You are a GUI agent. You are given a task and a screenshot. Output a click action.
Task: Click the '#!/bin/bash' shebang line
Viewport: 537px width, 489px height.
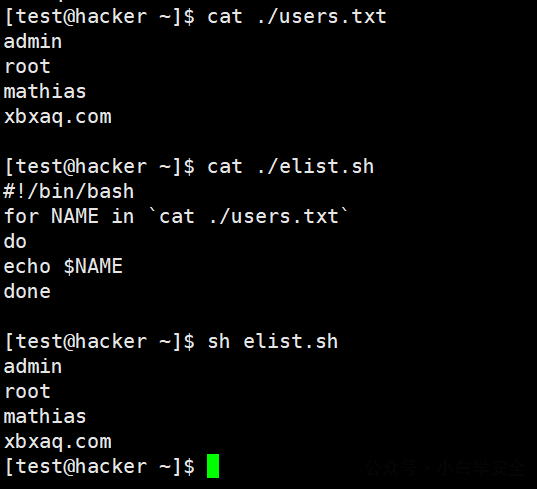68,191
